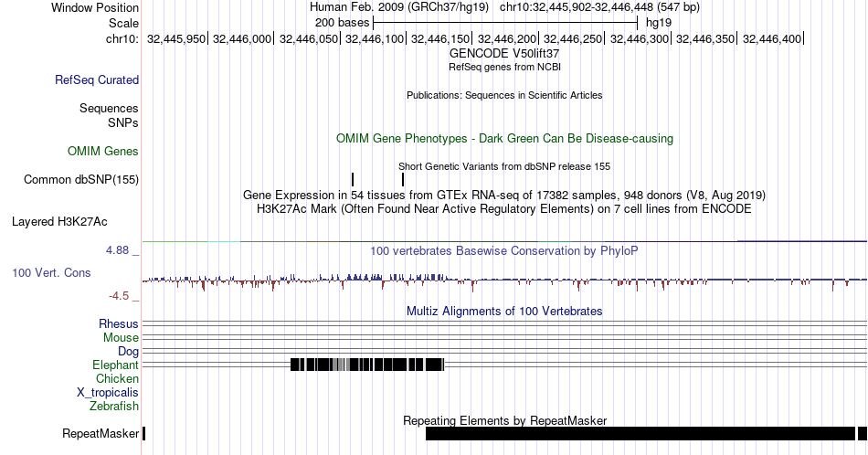The height and width of the screenshot is (455, 868).
Task: Select the Rhesus alignment row label
Action: (x=119, y=323)
